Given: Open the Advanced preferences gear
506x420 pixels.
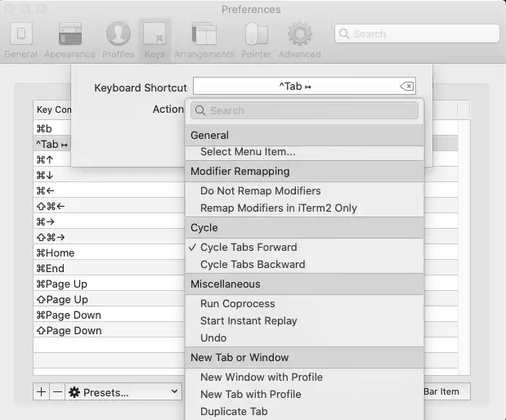Looking at the screenshot, I should (300, 40).
